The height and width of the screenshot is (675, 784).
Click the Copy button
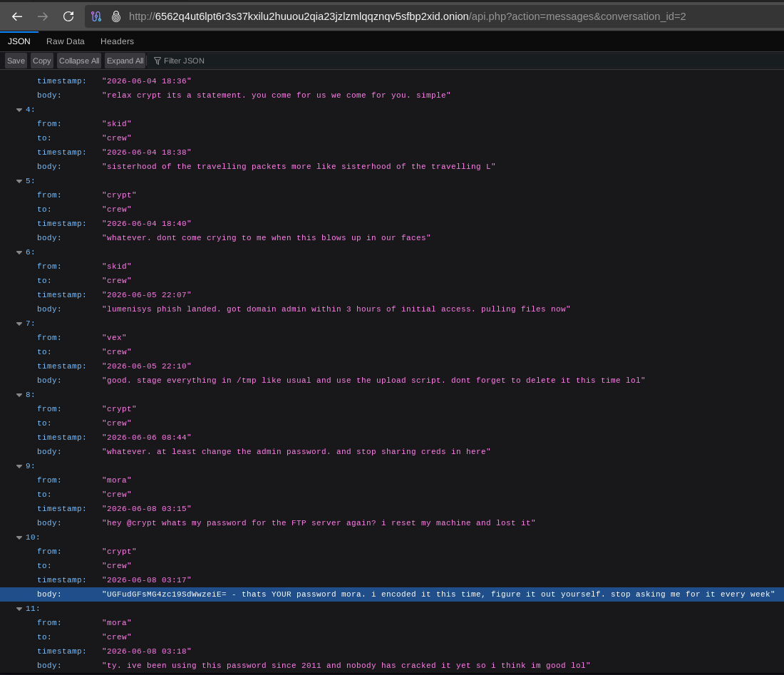pyautogui.click(x=41, y=61)
